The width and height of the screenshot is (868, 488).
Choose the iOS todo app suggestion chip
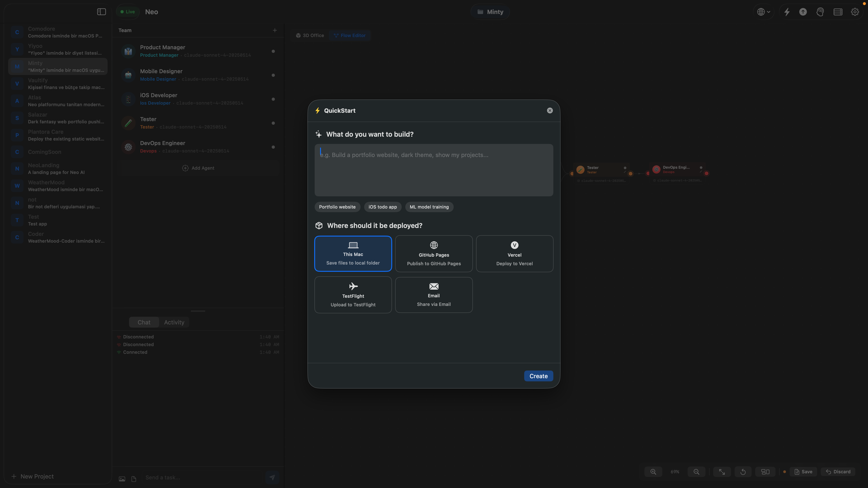click(x=382, y=207)
